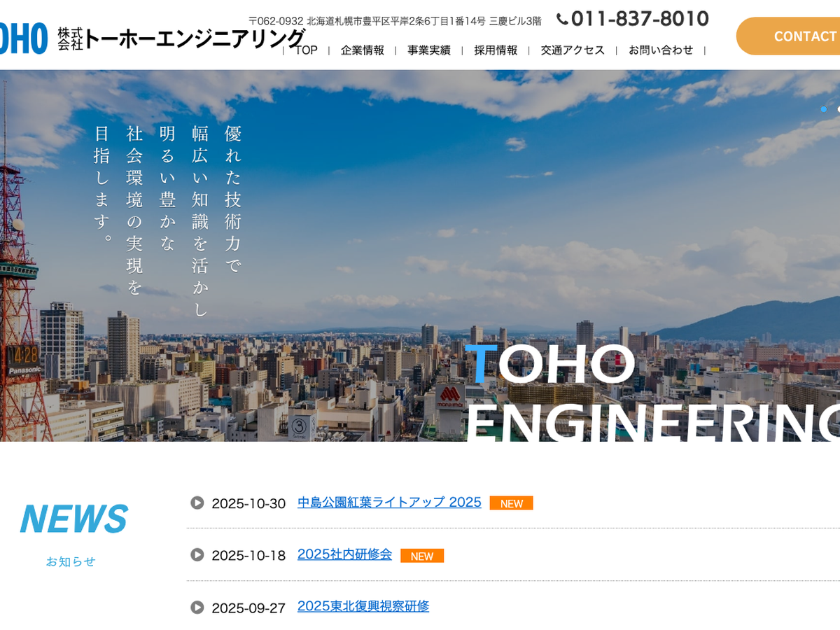The image size is (840, 630).
Task: Click the phone number 011-837-8010
Action: [640, 19]
